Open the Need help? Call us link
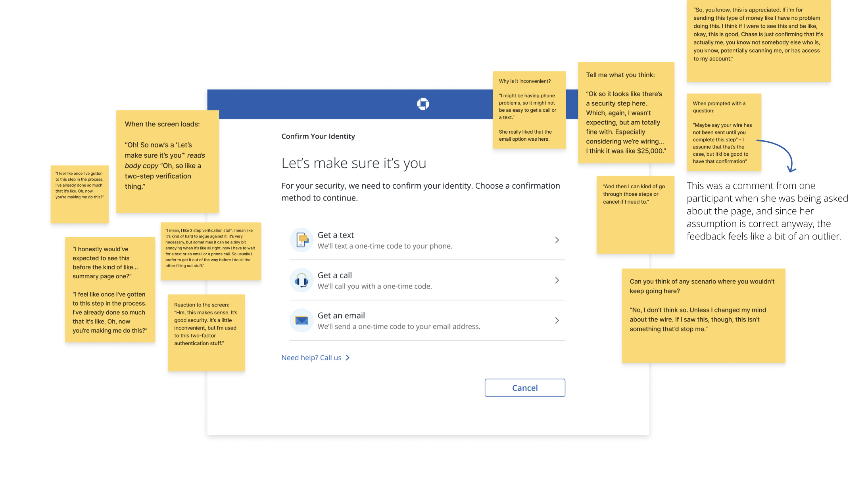868x486 pixels. pyautogui.click(x=311, y=358)
